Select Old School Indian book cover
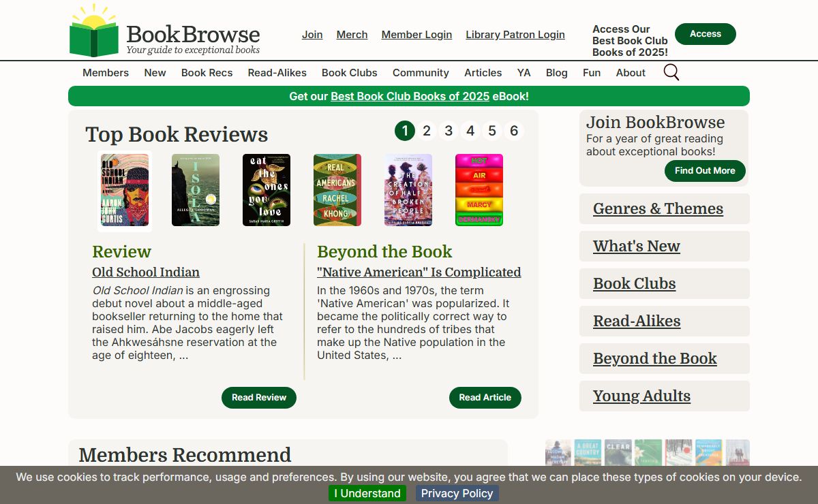Screen dimensions: 818x504 pyautogui.click(x=125, y=190)
